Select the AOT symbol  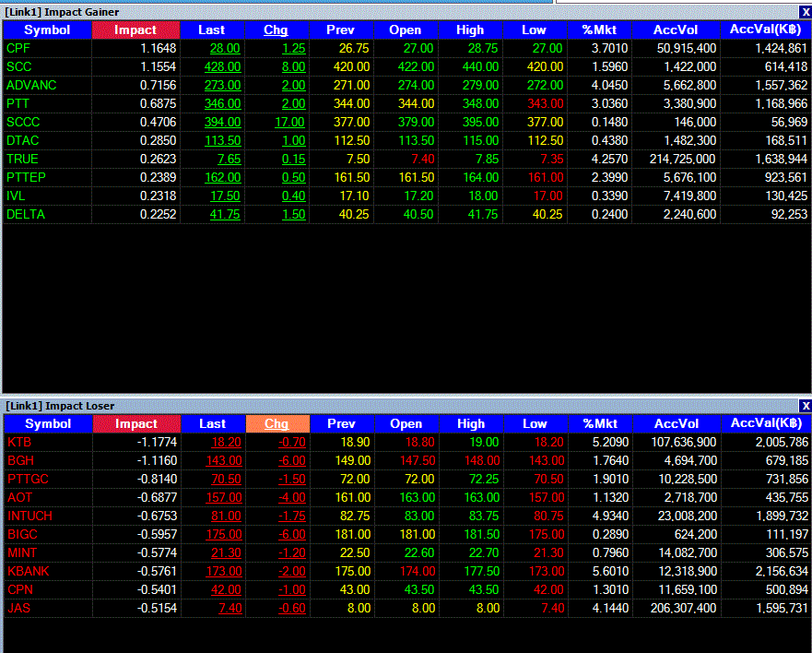20,498
